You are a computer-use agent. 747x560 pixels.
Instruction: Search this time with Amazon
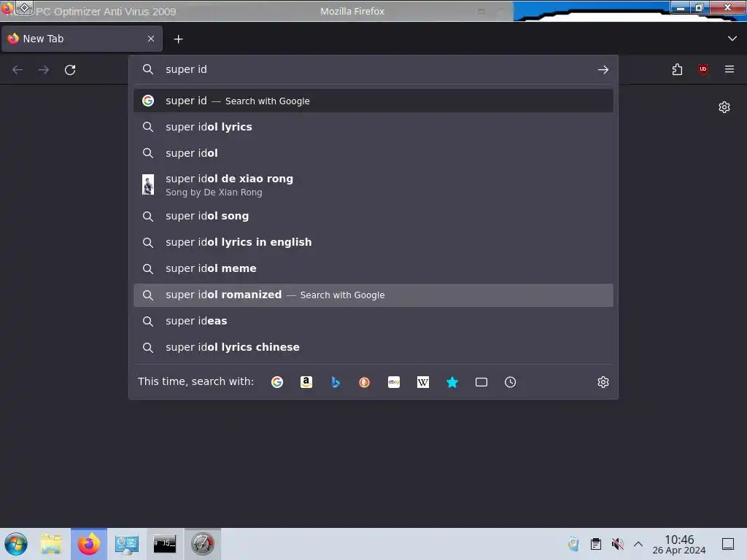[306, 382]
